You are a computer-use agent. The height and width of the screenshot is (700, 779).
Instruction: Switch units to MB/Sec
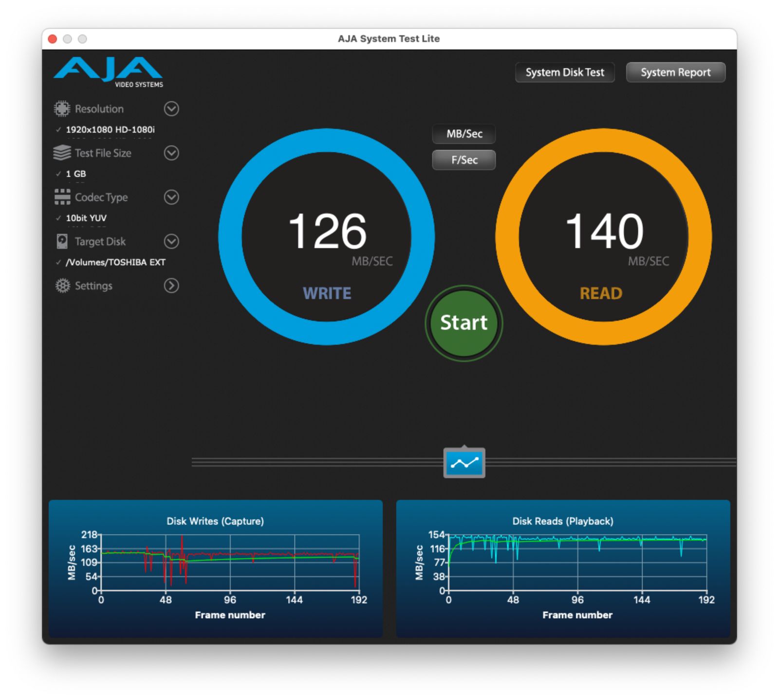(x=464, y=134)
